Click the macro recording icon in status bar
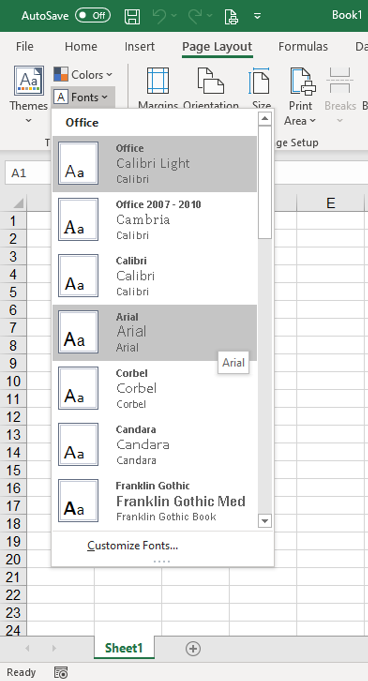 coord(61,672)
